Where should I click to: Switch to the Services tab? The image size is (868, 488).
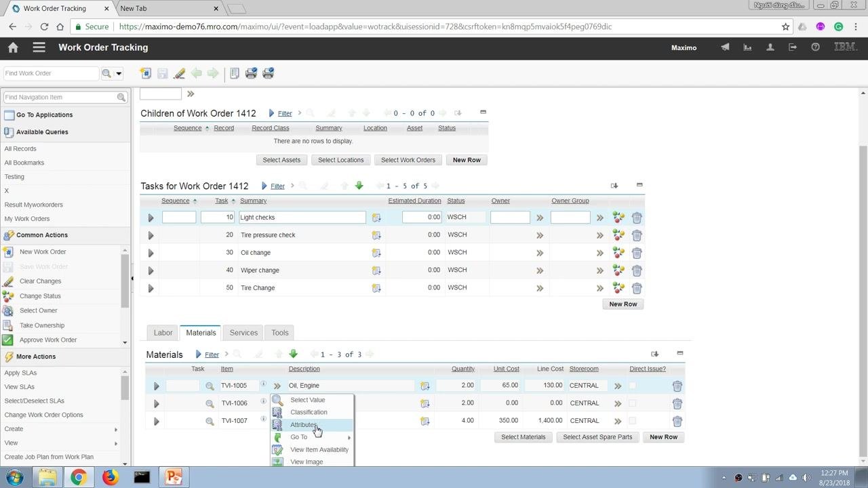[243, 333]
